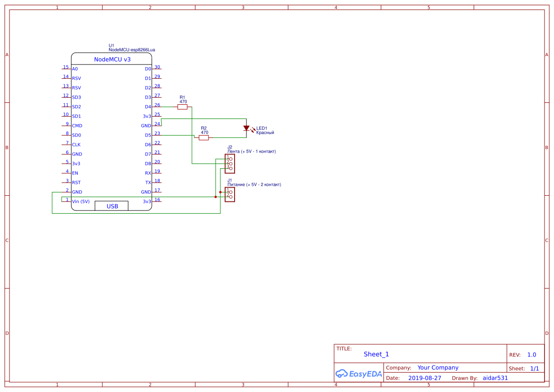Select pin label D7
Viewport: 554px width, 392px height.
(148, 154)
